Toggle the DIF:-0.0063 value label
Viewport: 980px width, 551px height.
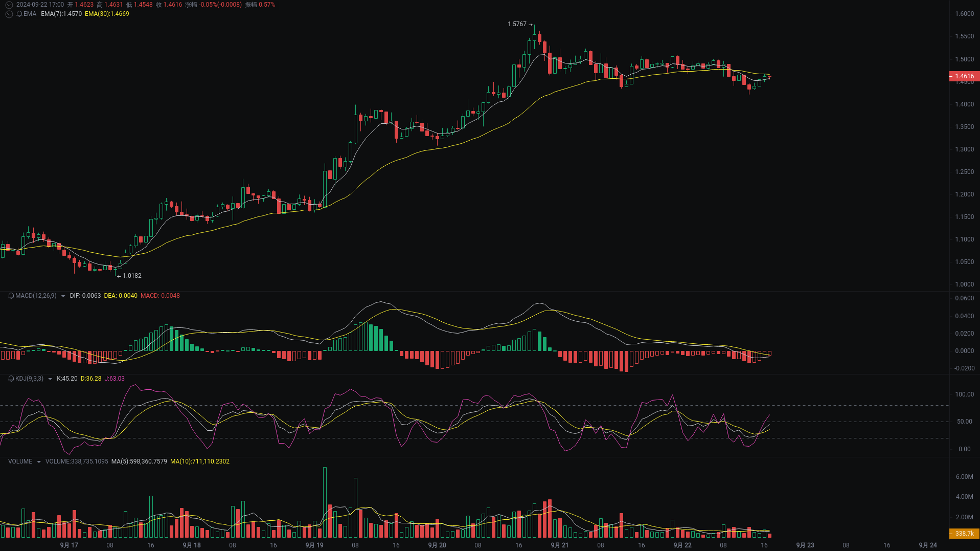pyautogui.click(x=85, y=296)
